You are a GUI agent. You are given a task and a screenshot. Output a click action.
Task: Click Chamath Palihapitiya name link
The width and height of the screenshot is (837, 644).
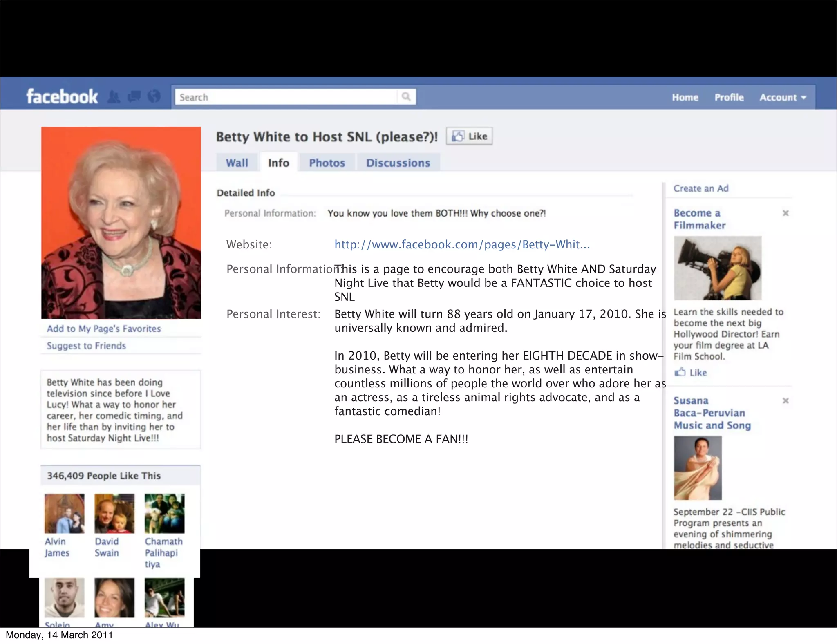[x=163, y=552]
